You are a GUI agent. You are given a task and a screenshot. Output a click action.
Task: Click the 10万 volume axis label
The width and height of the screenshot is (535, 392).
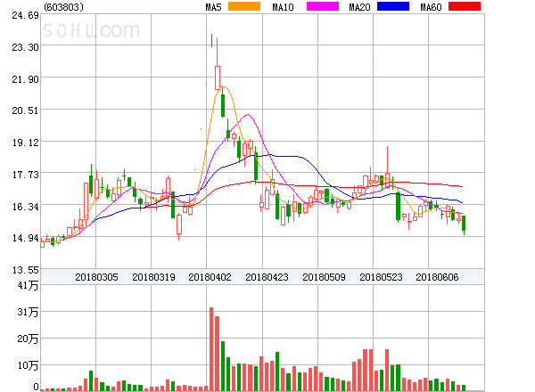tap(28, 366)
